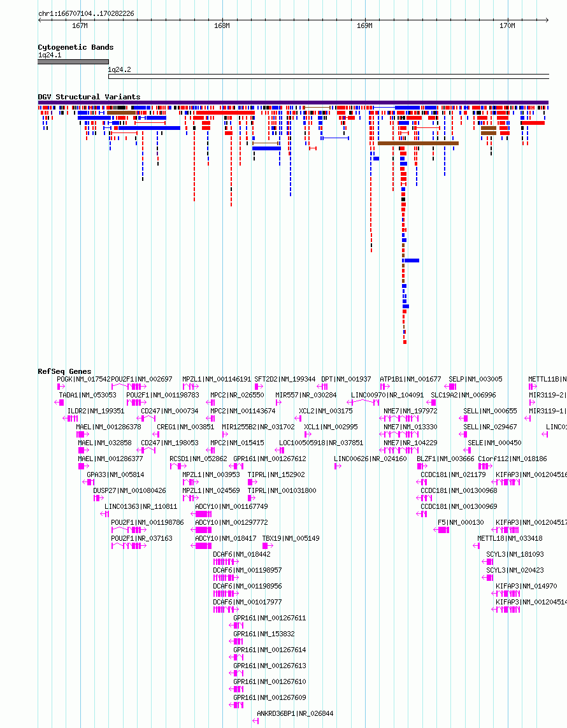The image size is (567, 728).
Task: Click TIPRL|NM_152902 label
Action: (276, 475)
